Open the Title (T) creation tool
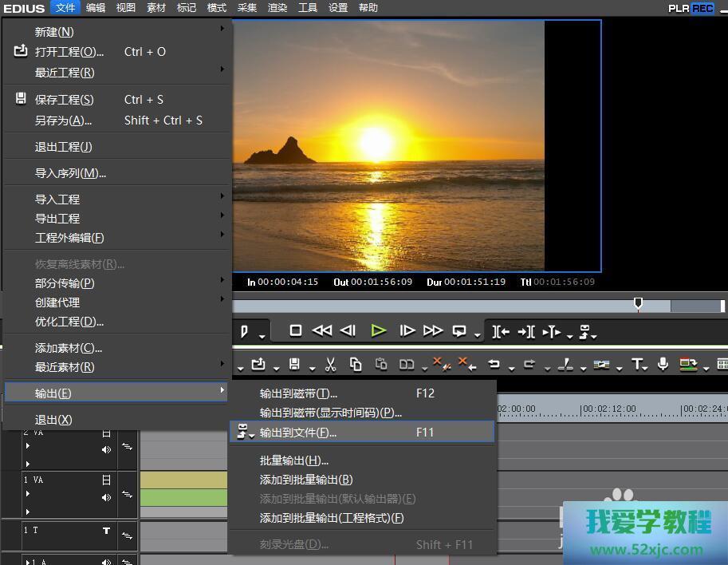The width and height of the screenshot is (728, 565). (x=637, y=365)
